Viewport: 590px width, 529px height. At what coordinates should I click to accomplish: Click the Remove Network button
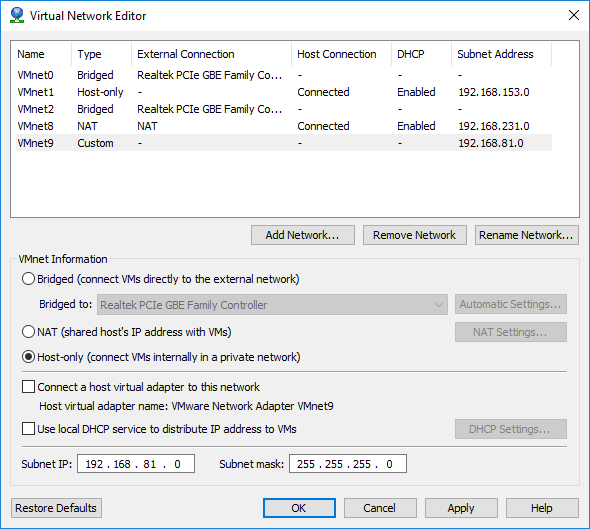pyautogui.click(x=415, y=235)
